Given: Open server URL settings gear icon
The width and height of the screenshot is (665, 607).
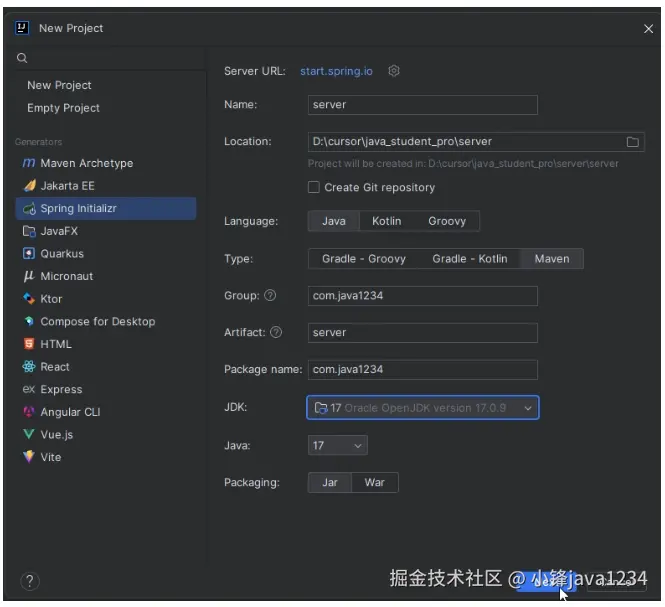Looking at the screenshot, I should click(x=394, y=71).
